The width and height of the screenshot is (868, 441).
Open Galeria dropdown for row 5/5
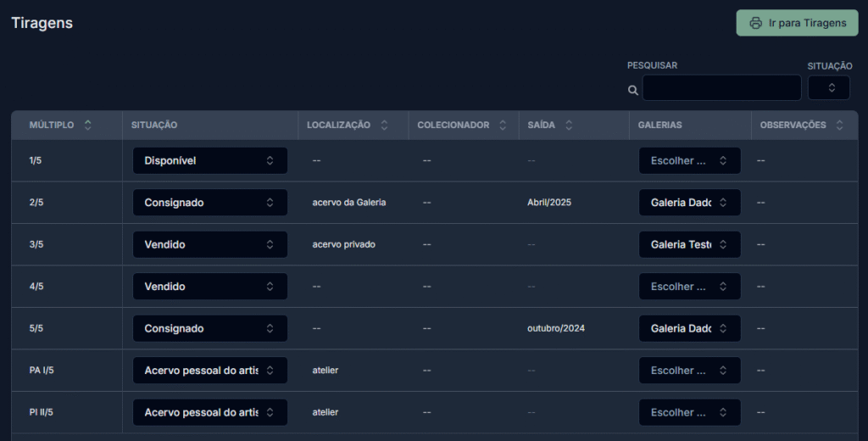coord(689,328)
